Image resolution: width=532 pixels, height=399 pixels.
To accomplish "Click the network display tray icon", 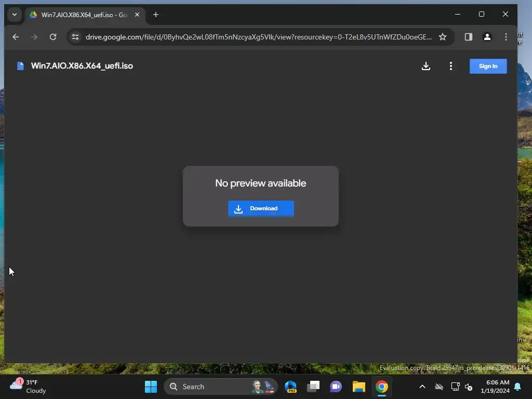I will coord(455,387).
